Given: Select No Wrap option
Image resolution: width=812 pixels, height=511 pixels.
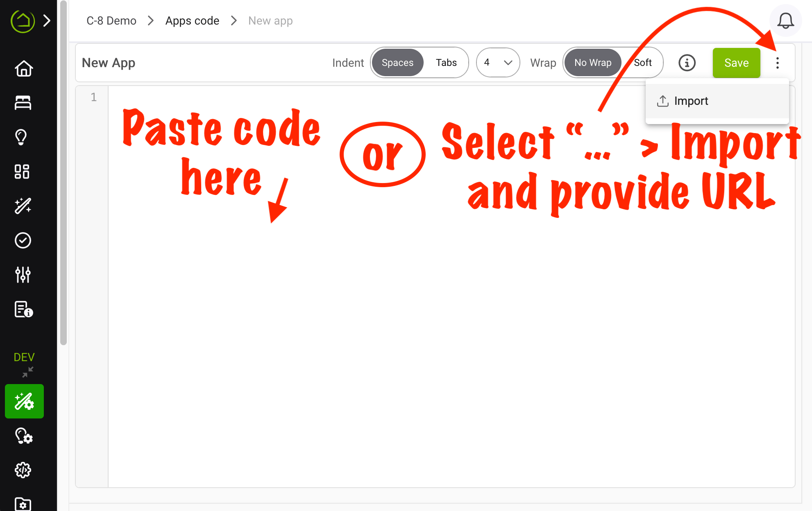Looking at the screenshot, I should pos(593,63).
